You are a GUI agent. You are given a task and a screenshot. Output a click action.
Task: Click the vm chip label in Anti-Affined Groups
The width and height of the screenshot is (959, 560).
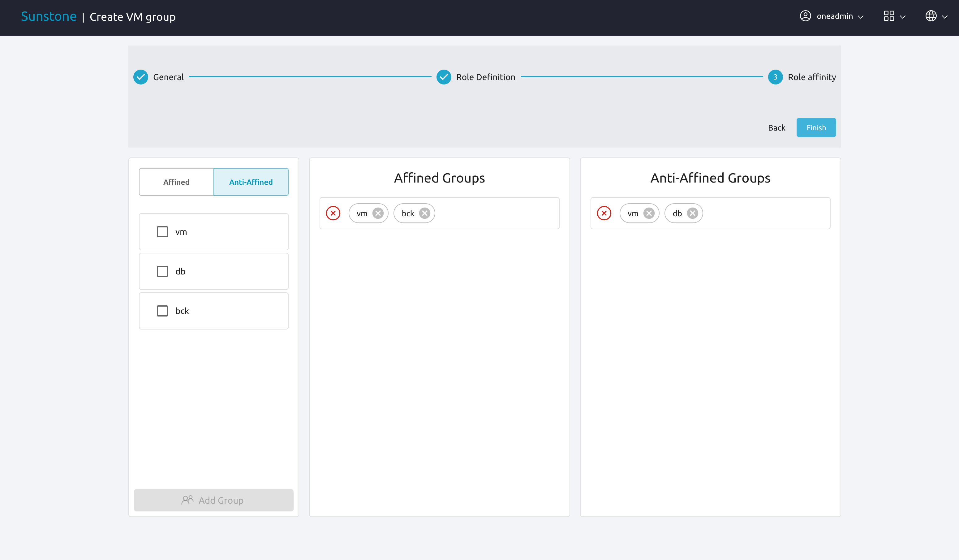pyautogui.click(x=633, y=213)
